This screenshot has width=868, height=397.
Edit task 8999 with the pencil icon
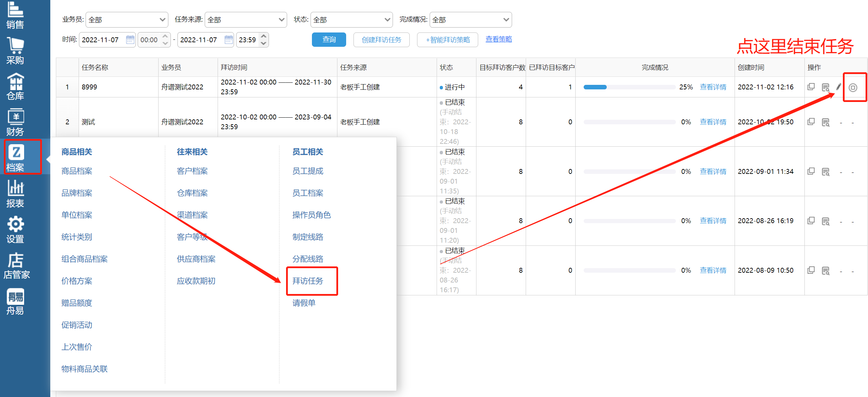click(x=838, y=87)
